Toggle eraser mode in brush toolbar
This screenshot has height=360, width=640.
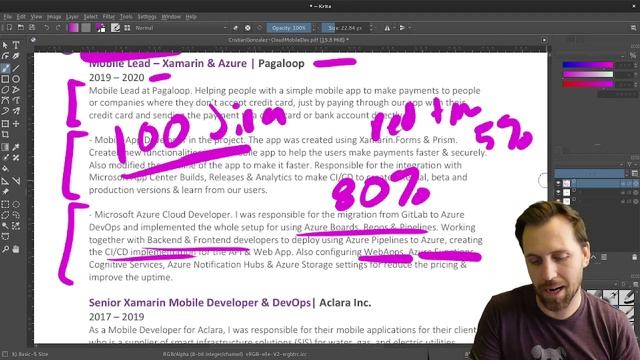[x=236, y=28]
